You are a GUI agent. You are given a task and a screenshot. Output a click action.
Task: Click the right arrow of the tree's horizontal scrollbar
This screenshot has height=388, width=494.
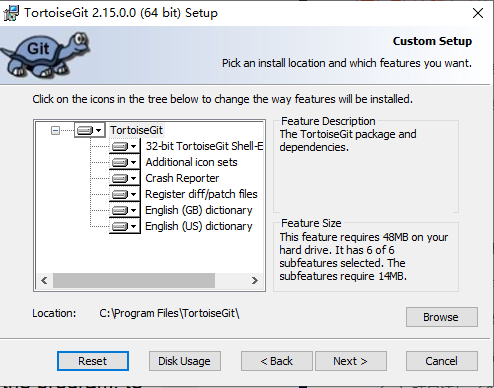coord(255,280)
